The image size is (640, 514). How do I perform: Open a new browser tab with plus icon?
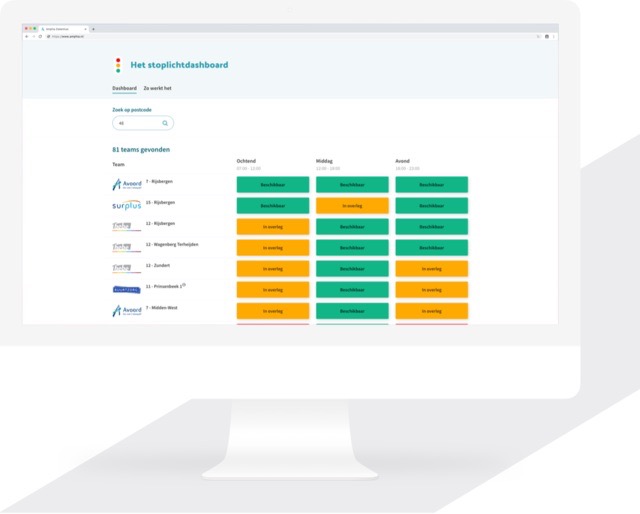coord(93,29)
